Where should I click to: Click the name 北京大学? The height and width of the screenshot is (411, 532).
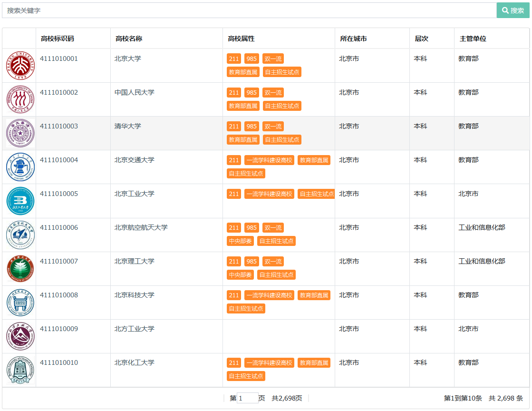(x=128, y=59)
